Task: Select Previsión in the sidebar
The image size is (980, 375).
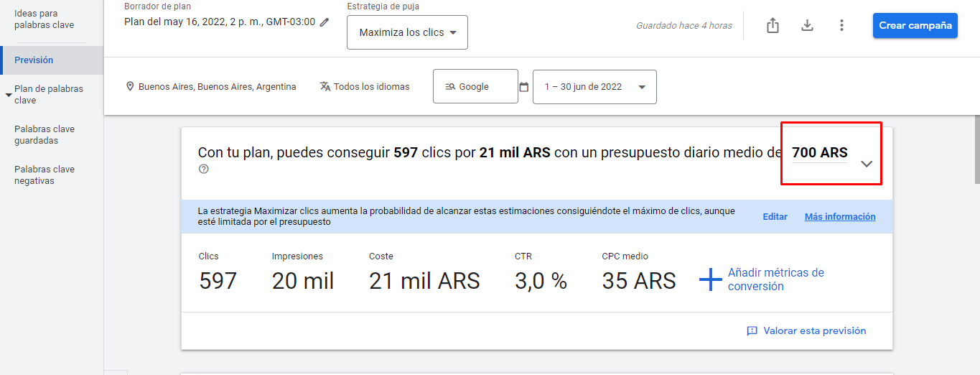Action: (x=34, y=60)
